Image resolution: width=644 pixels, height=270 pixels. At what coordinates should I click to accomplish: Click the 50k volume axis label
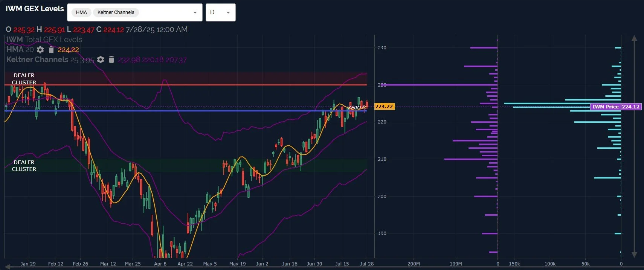tap(586, 264)
